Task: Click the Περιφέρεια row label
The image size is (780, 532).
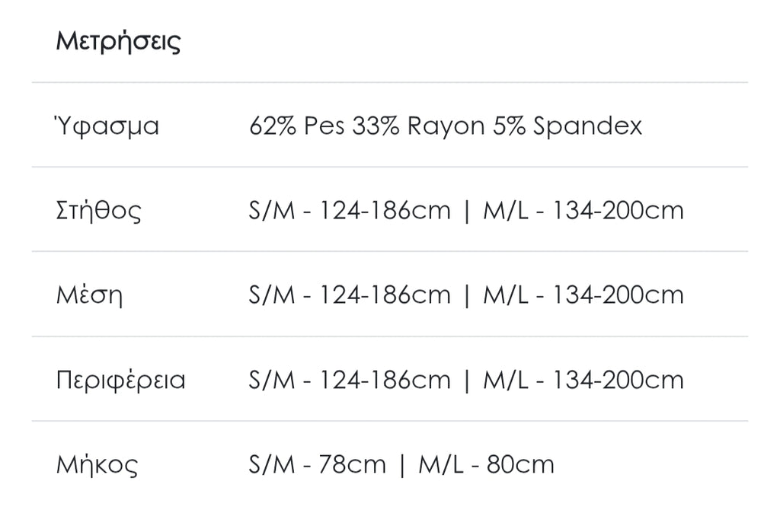Action: point(120,380)
